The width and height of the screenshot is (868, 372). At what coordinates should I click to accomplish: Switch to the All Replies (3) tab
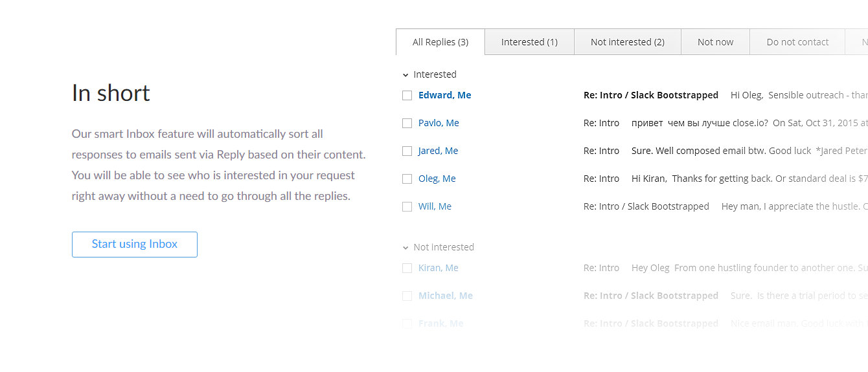(x=440, y=42)
